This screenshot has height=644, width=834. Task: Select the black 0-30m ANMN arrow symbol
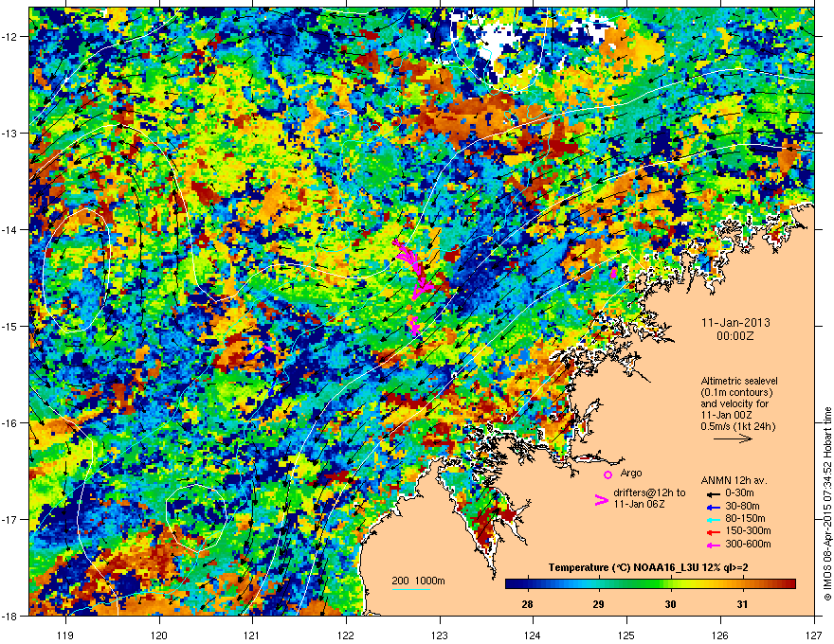[712, 493]
